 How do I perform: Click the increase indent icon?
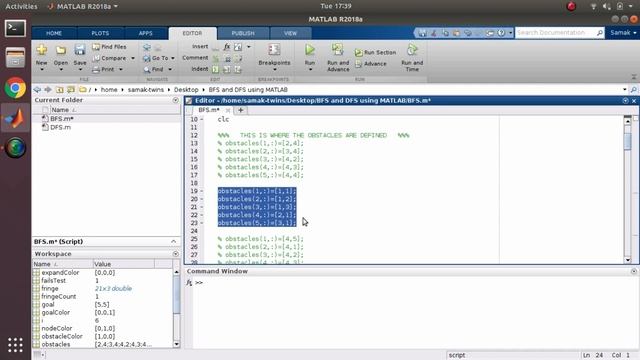pyautogui.click(x=227, y=69)
